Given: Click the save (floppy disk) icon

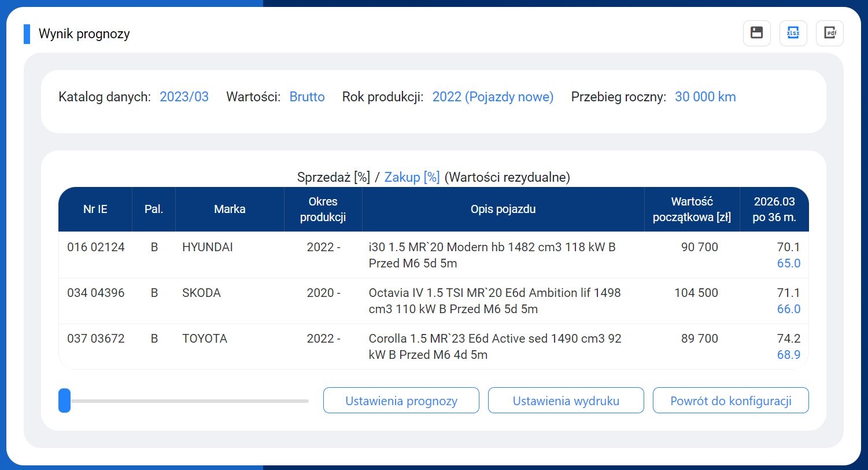Looking at the screenshot, I should 756,33.
